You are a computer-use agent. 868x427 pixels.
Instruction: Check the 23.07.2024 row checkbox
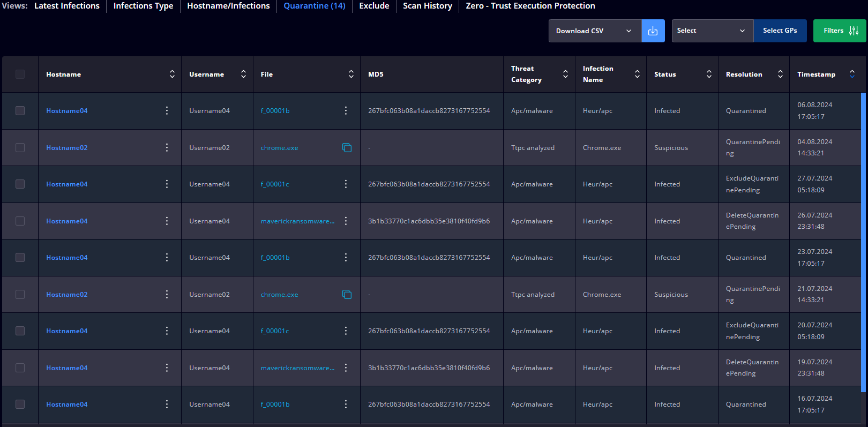[x=20, y=257]
